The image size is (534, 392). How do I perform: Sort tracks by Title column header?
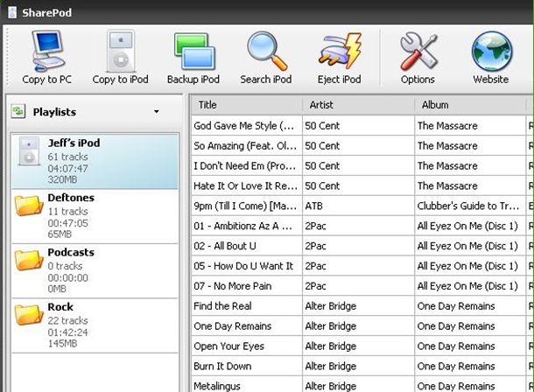coord(246,105)
